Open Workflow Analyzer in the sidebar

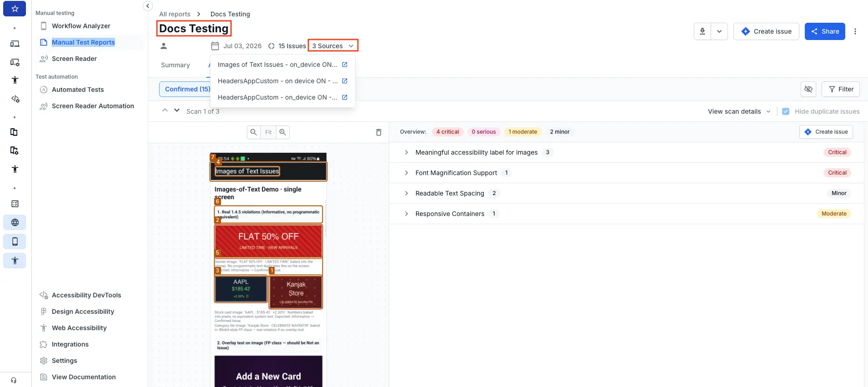[81, 26]
